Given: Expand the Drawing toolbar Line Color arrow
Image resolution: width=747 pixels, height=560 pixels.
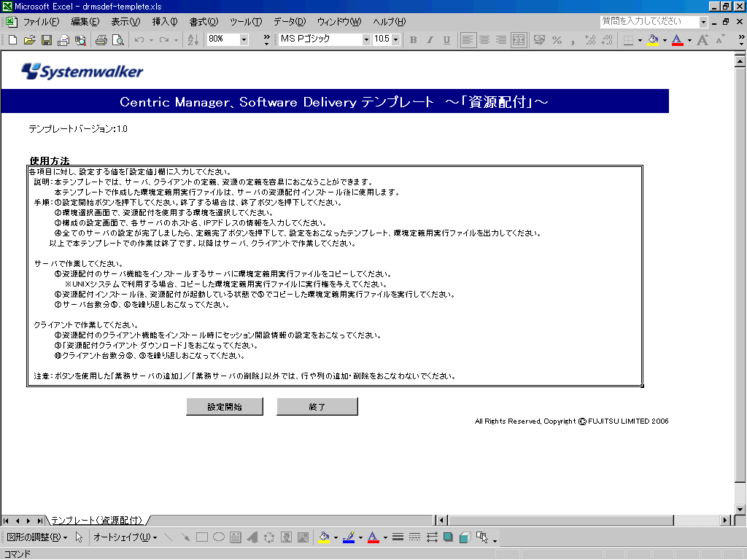Looking at the screenshot, I should (360, 537).
